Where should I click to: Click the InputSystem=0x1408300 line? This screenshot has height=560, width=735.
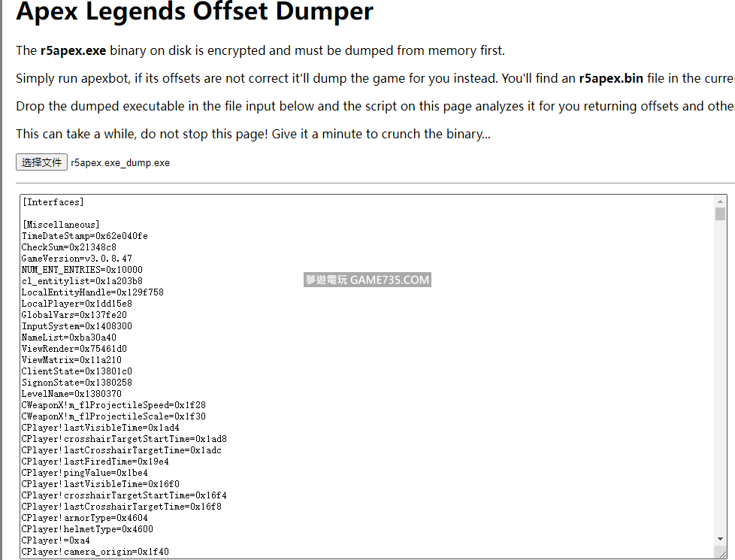coord(77,326)
